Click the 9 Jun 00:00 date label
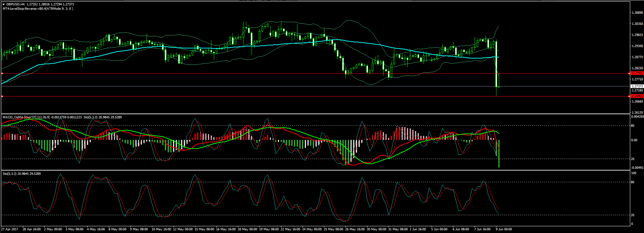The image size is (644, 233). [x=504, y=229]
